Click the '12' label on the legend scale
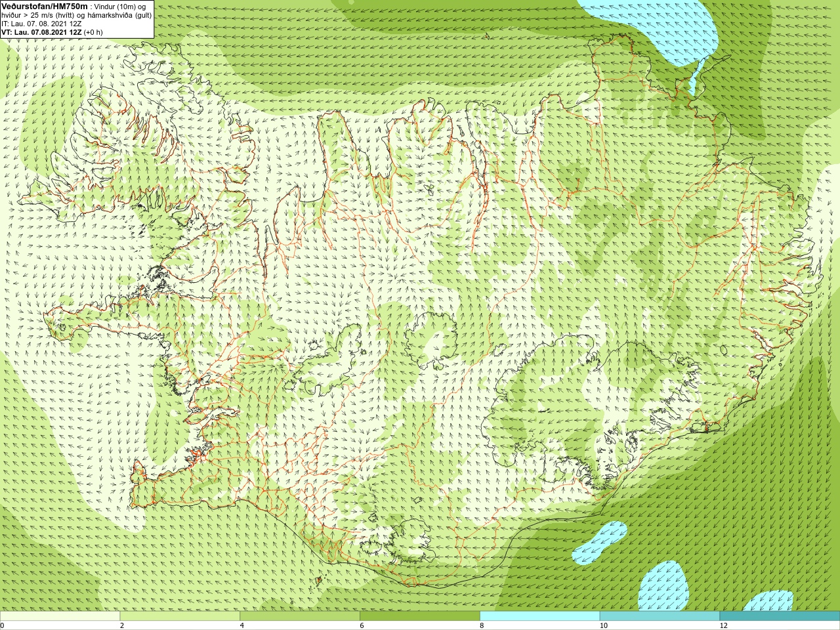Viewport: 840px width, 630px height. 724,625
